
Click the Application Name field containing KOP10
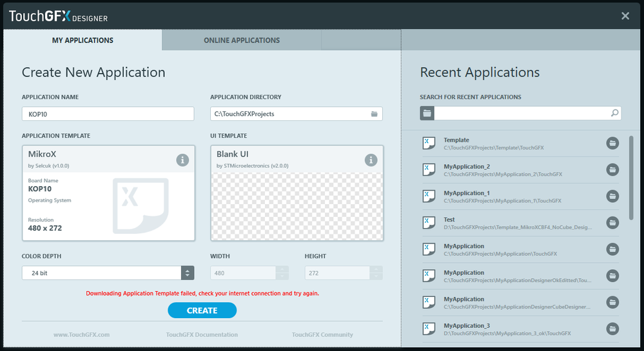click(x=108, y=114)
